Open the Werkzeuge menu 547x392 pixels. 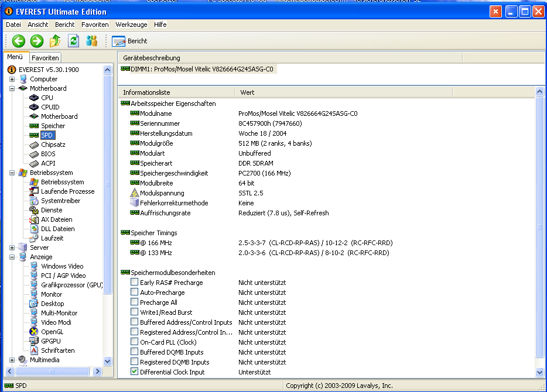[x=131, y=25]
